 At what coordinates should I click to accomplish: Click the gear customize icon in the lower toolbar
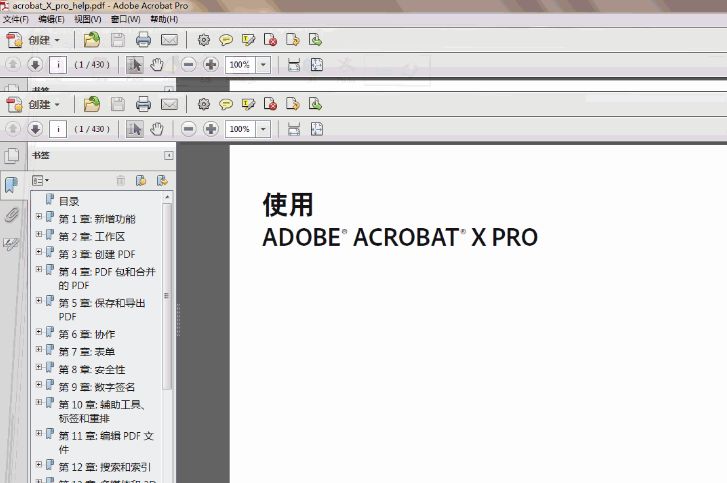pos(204,104)
